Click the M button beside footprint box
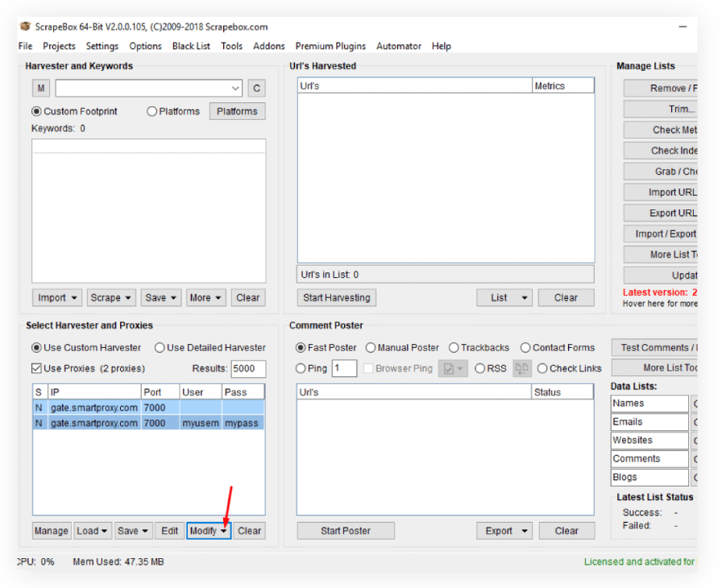This screenshot has height=588, width=722. point(40,89)
